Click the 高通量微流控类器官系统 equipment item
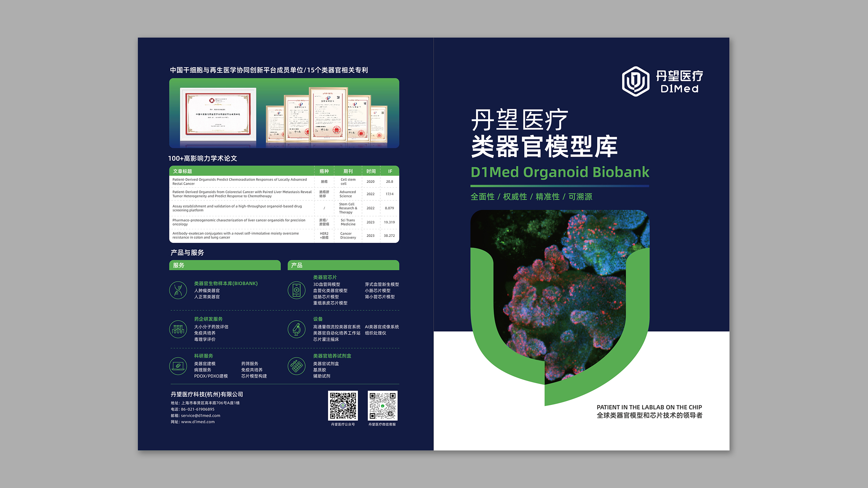Viewport: 868px width, 488px height. click(337, 327)
